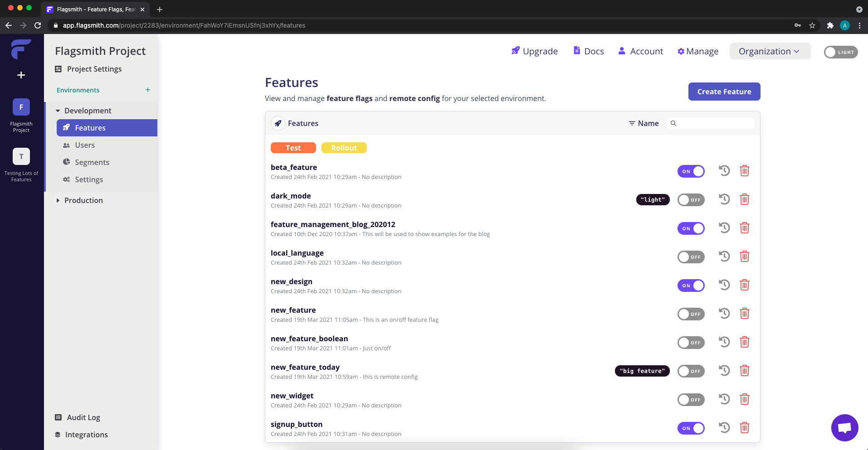The image size is (868, 450).
Task: Turn off the beta_feature toggle
Action: pyautogui.click(x=691, y=171)
